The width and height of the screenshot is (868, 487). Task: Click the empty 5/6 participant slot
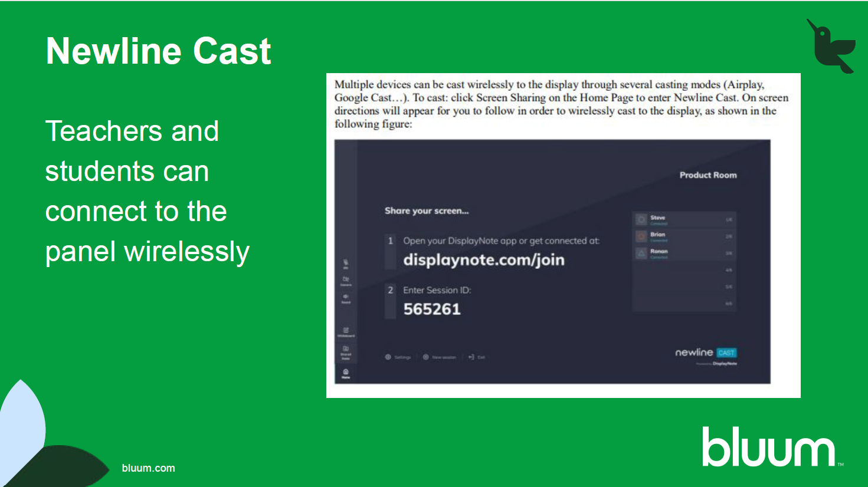[x=684, y=287]
